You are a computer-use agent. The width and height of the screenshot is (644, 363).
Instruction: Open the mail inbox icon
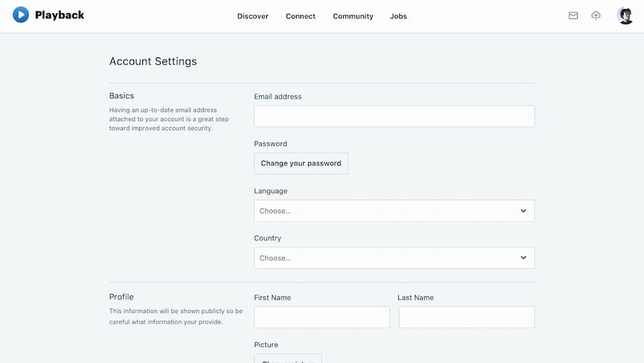pos(573,15)
